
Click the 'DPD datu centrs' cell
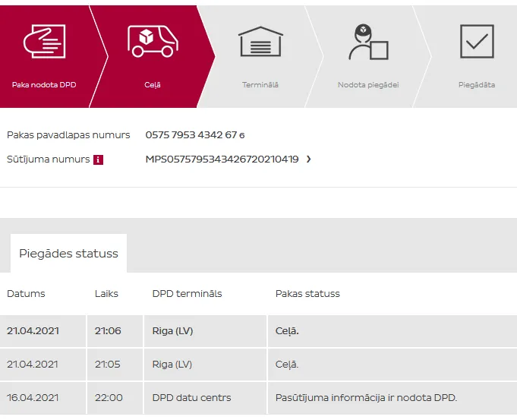click(x=205, y=397)
